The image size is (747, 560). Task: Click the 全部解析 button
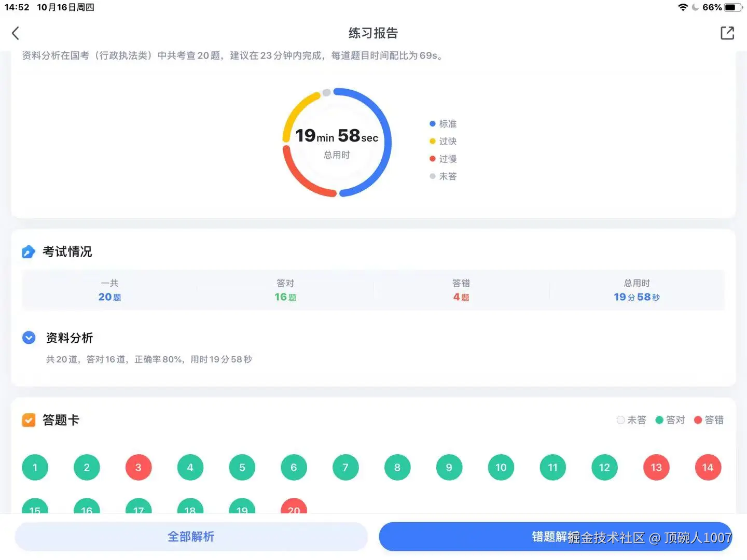(x=190, y=537)
